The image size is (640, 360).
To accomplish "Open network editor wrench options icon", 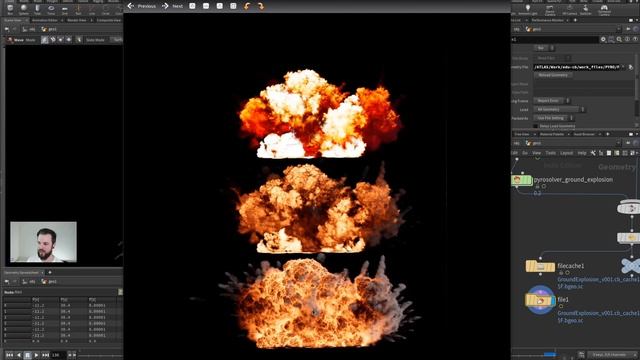I will [593, 153].
